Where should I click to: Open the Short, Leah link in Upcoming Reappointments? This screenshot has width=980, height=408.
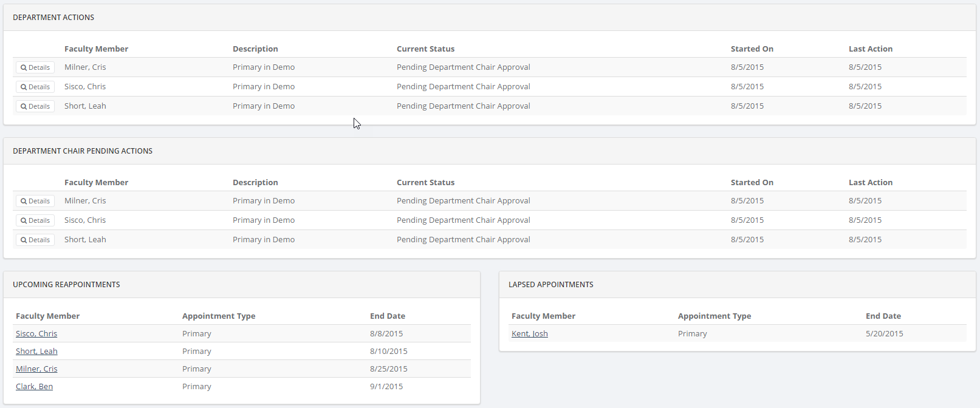point(36,352)
